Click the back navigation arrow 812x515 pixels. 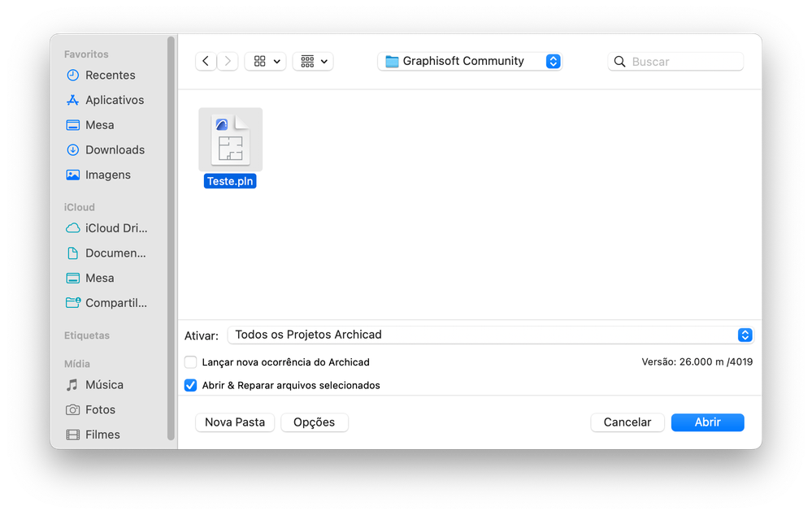pyautogui.click(x=206, y=61)
